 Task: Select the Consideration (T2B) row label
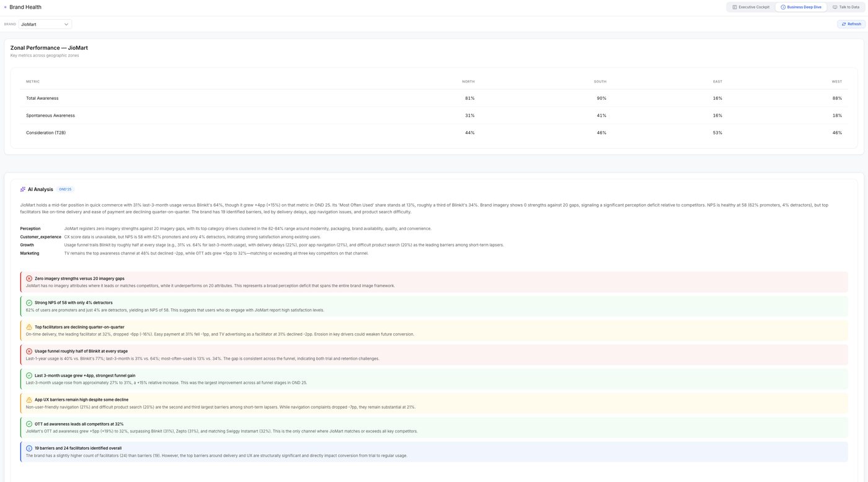coord(46,133)
